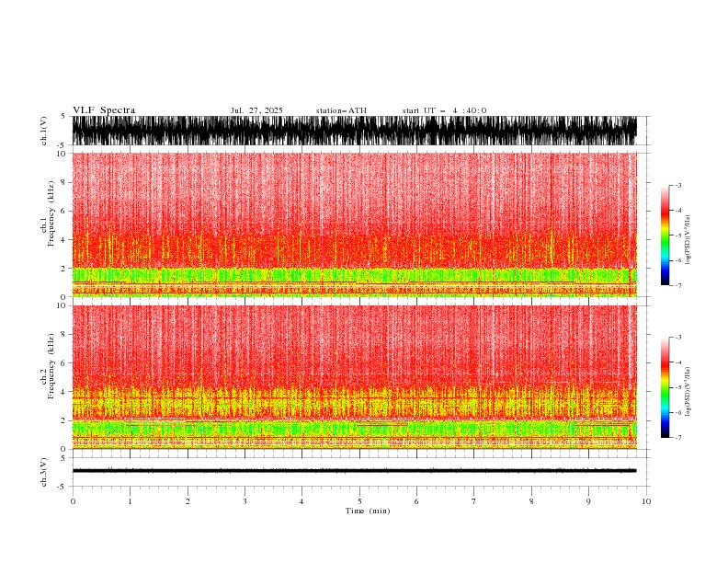Click the "2" kHz tick on ch.2 axis
Screen dimensions: 728x563
pos(63,420)
